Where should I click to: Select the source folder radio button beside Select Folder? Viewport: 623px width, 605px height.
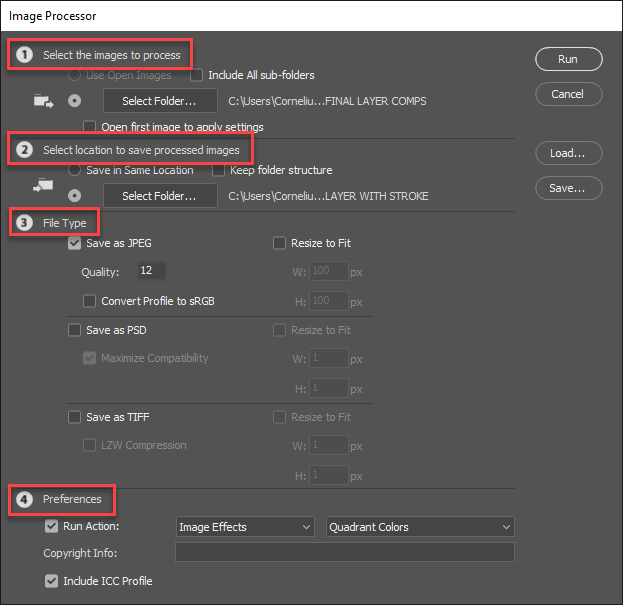tap(74, 101)
